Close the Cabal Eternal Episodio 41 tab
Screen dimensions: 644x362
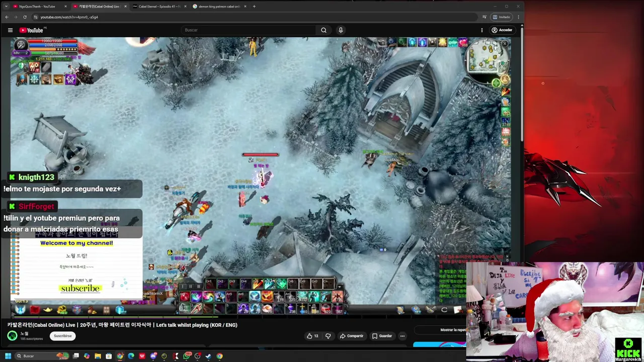click(x=185, y=7)
